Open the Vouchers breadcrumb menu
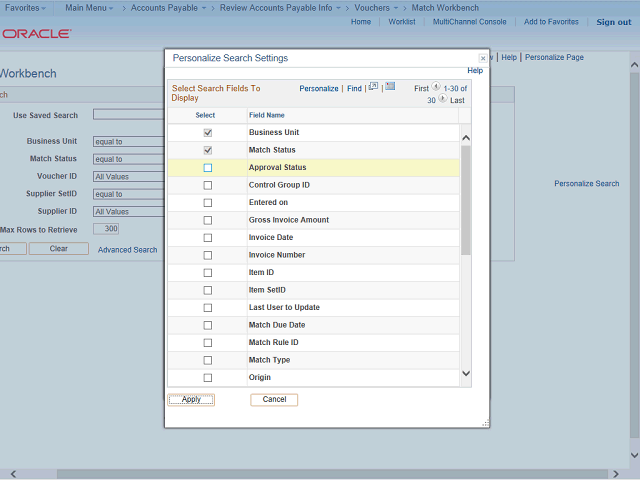640x480 pixels. [377, 7]
